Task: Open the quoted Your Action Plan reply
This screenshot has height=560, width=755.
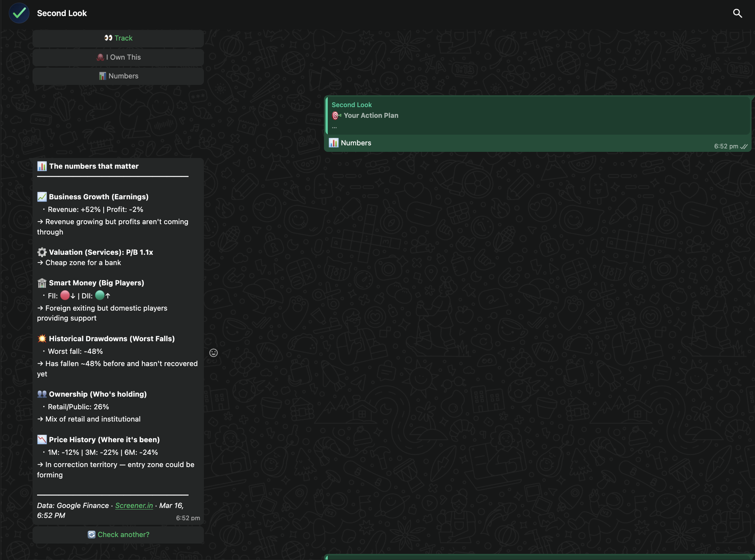Action: (x=535, y=115)
